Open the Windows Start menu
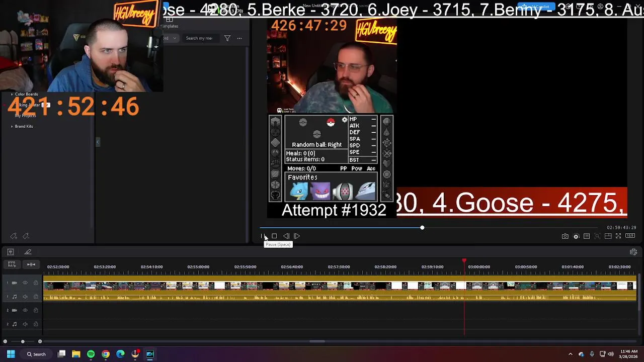Viewport: 644px width, 362px height. pos(11,354)
